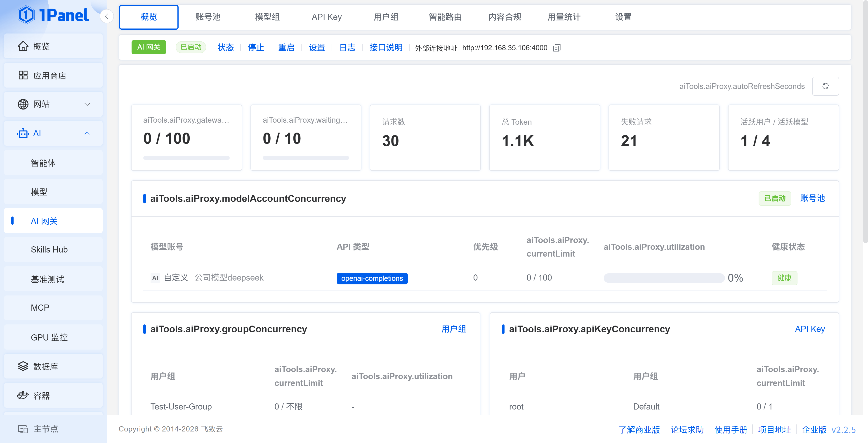Click the openai-completions tag
This screenshot has height=443, width=868.
(x=372, y=278)
